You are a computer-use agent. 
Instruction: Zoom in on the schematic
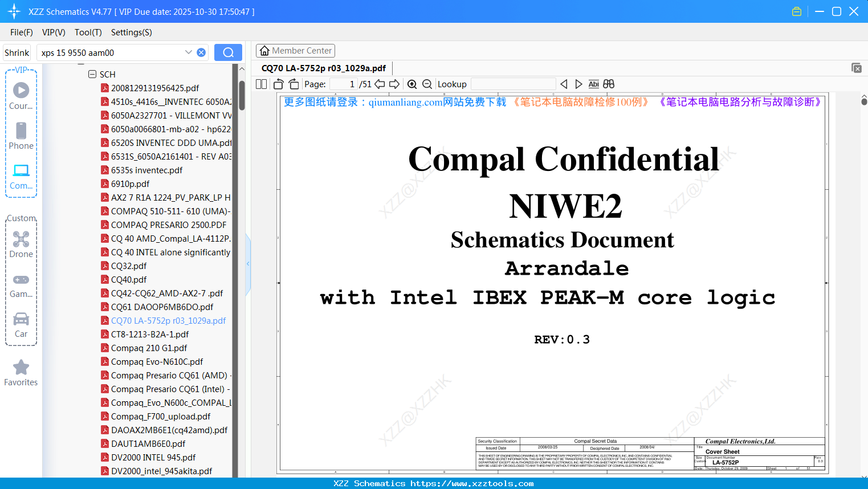(412, 84)
